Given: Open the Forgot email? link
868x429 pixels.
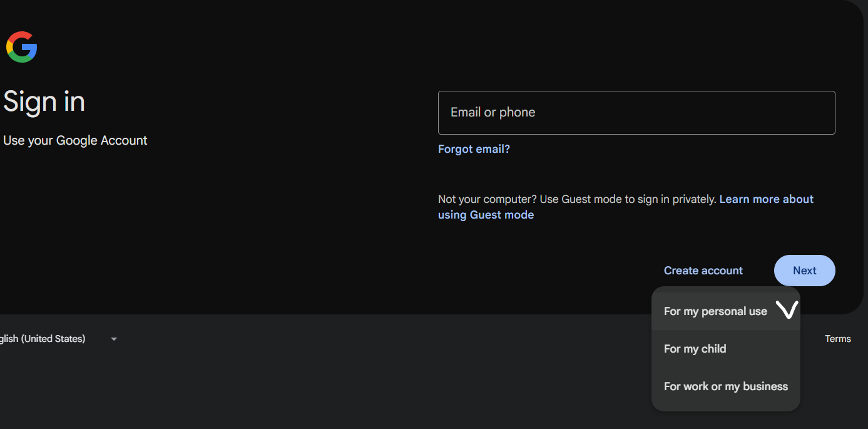Looking at the screenshot, I should click(x=474, y=149).
